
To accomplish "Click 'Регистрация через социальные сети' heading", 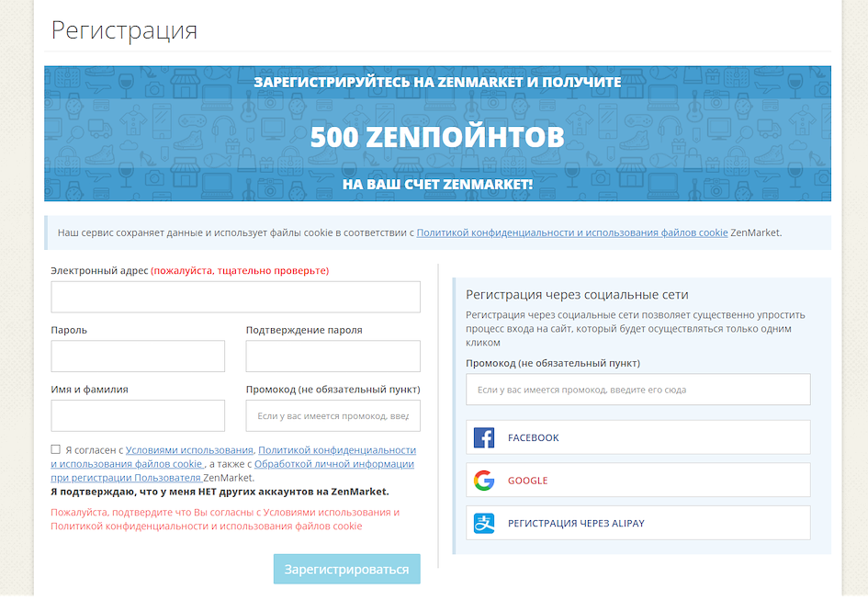I will 577,295.
